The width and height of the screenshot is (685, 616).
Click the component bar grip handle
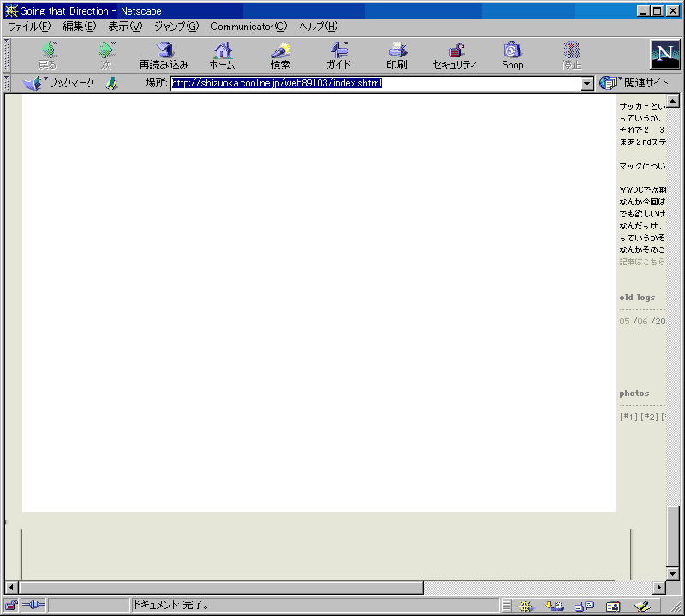pos(507,606)
